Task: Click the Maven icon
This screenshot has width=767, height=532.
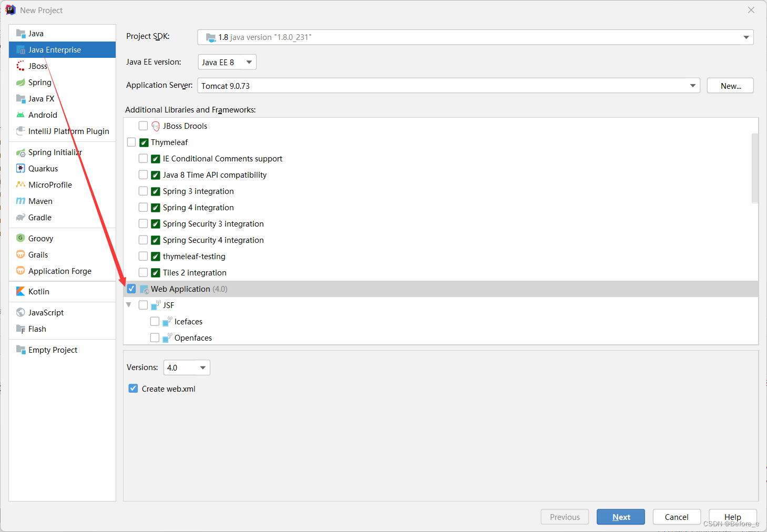Action: (x=21, y=201)
